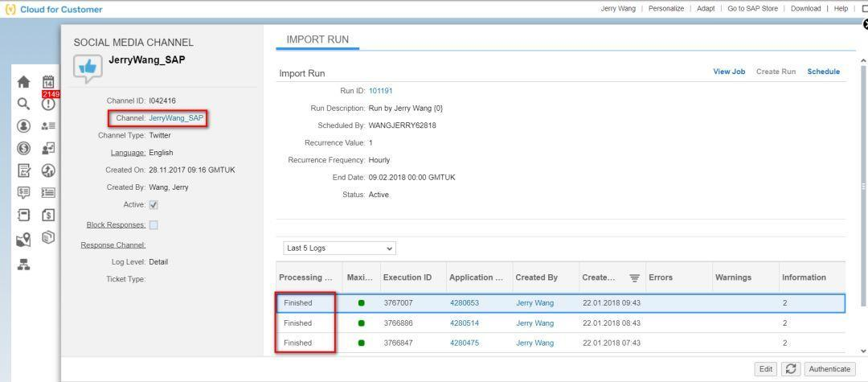
Task: Open application log 4280653
Action: tap(464, 303)
